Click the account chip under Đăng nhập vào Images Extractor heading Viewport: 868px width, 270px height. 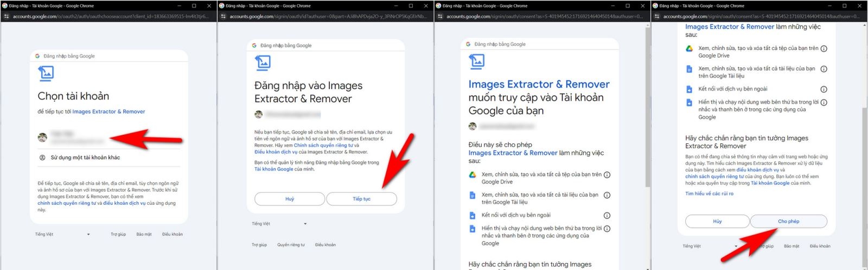coord(288,115)
